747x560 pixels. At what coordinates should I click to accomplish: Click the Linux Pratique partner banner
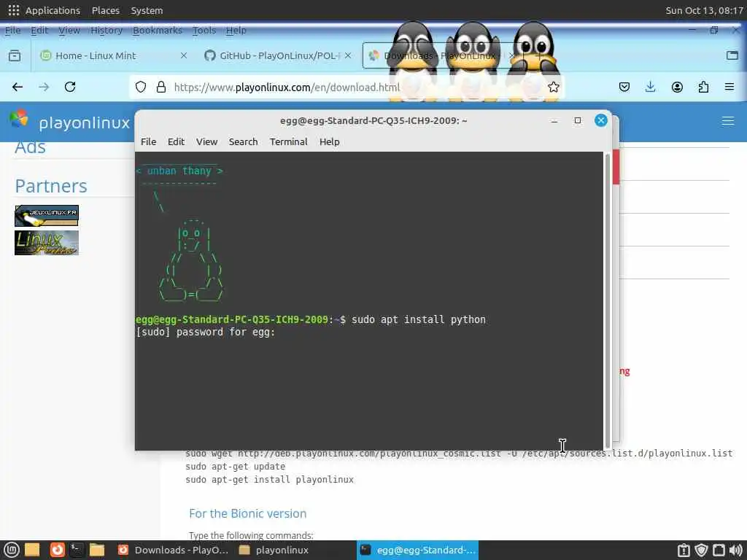[47, 243]
